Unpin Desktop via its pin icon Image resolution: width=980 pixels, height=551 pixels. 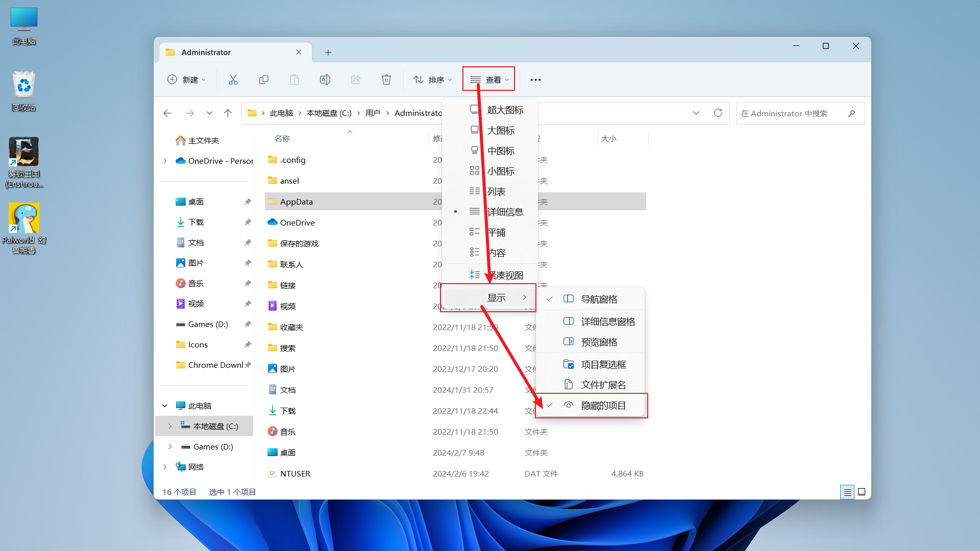point(248,202)
